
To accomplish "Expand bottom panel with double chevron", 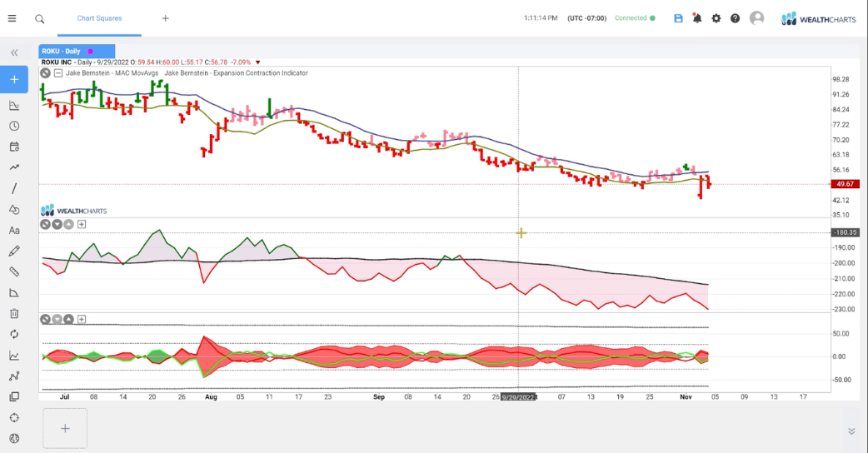I will tap(851, 431).
